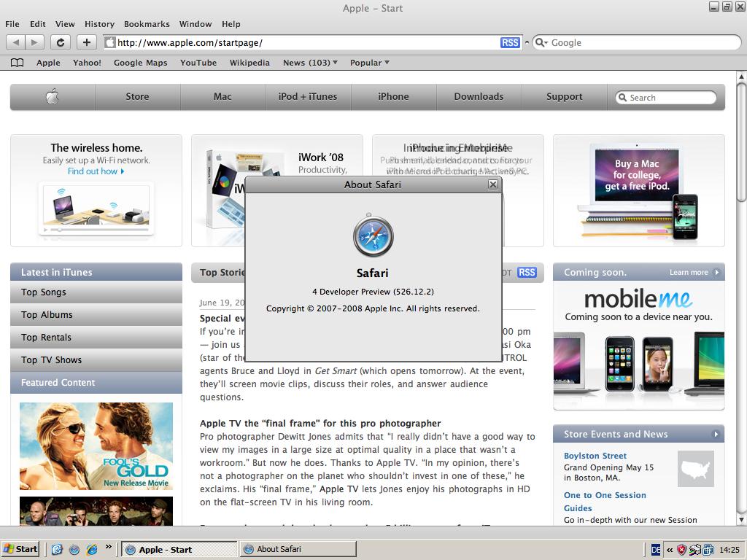Add a bookmark with the plus button
This screenshot has height=560, width=747.
click(87, 42)
